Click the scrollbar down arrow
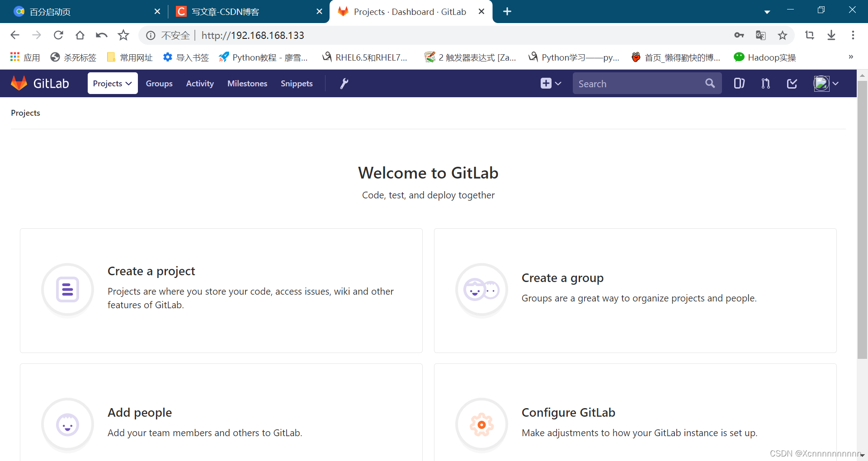868x461 pixels. tap(862, 455)
